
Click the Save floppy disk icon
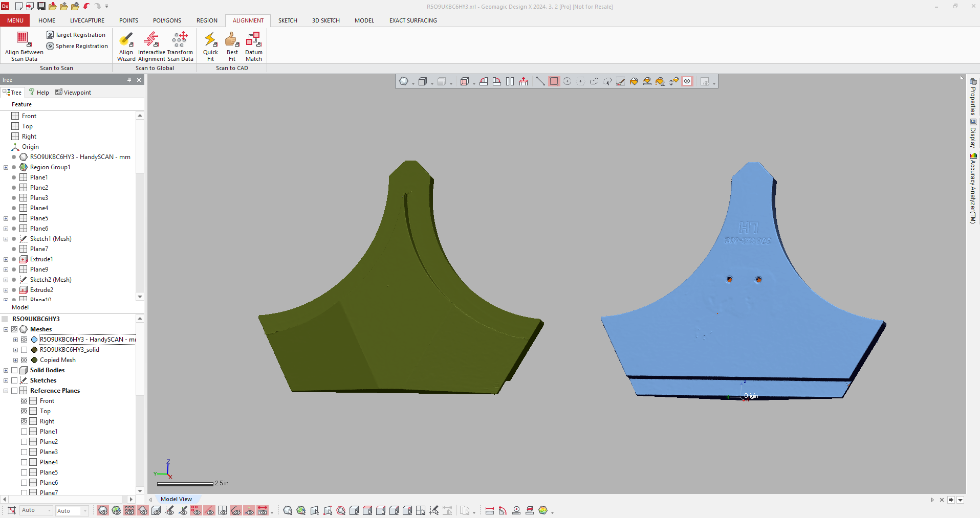pyautogui.click(x=41, y=6)
